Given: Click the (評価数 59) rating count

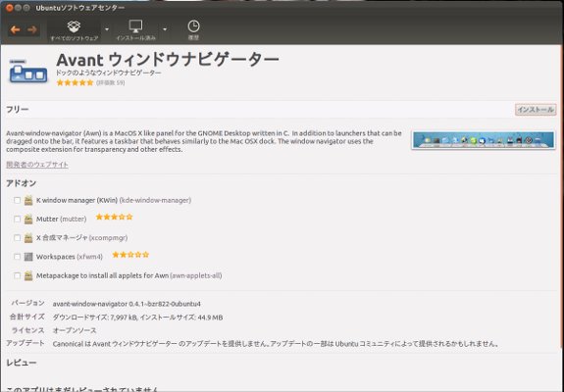Looking at the screenshot, I should [111, 83].
